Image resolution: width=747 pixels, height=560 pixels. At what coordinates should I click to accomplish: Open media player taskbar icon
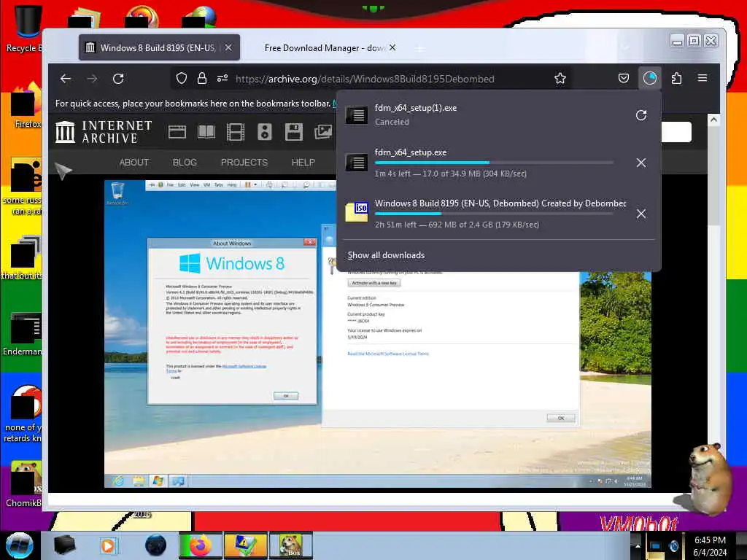tap(108, 545)
